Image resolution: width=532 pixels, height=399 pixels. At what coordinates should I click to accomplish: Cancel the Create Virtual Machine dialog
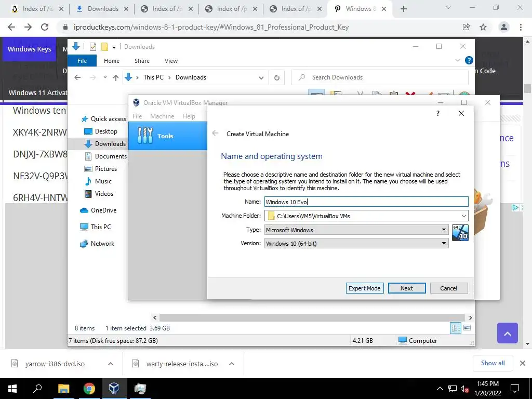(448, 288)
